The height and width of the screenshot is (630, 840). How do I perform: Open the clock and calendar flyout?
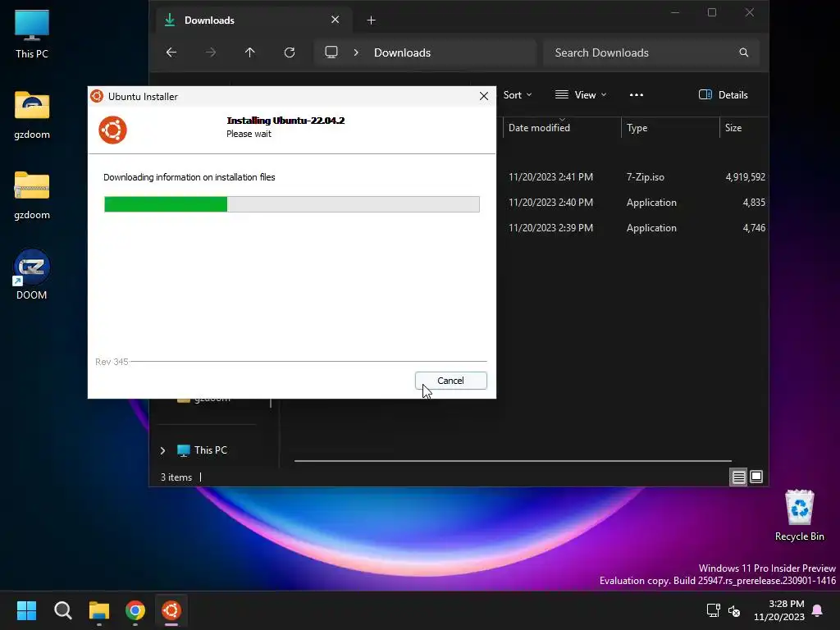point(779,610)
